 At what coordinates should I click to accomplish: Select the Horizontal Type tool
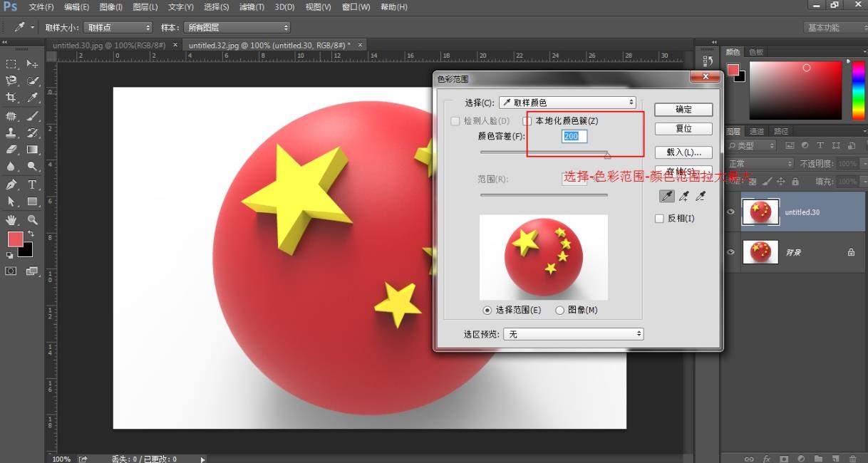coord(32,183)
